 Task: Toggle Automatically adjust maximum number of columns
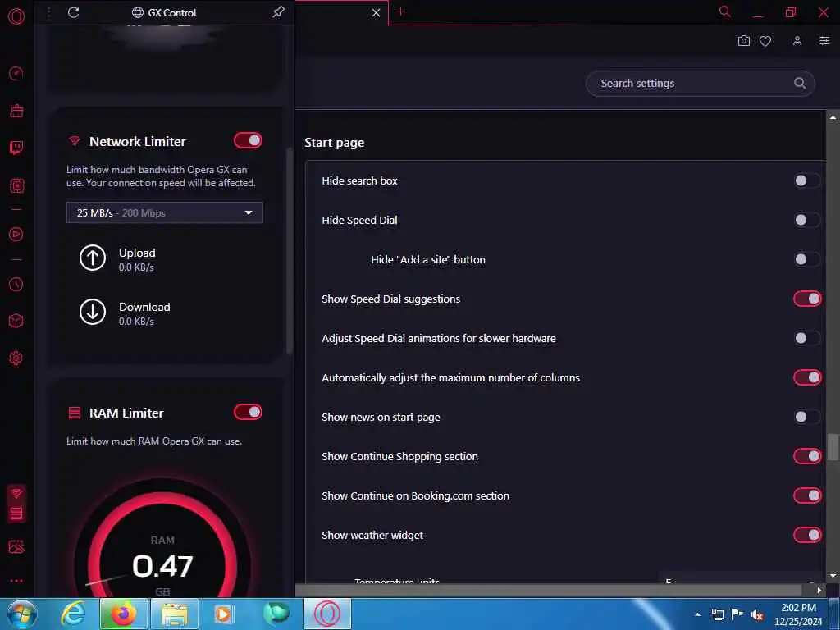(807, 377)
